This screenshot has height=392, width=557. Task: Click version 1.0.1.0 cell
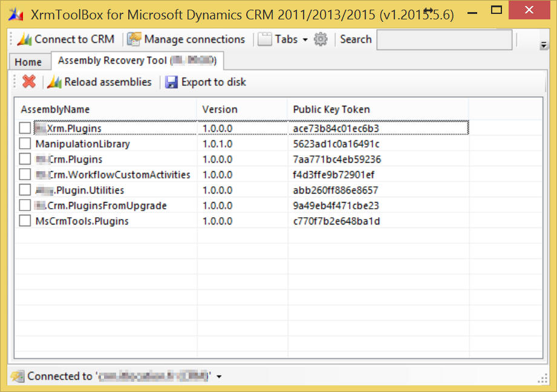(217, 144)
